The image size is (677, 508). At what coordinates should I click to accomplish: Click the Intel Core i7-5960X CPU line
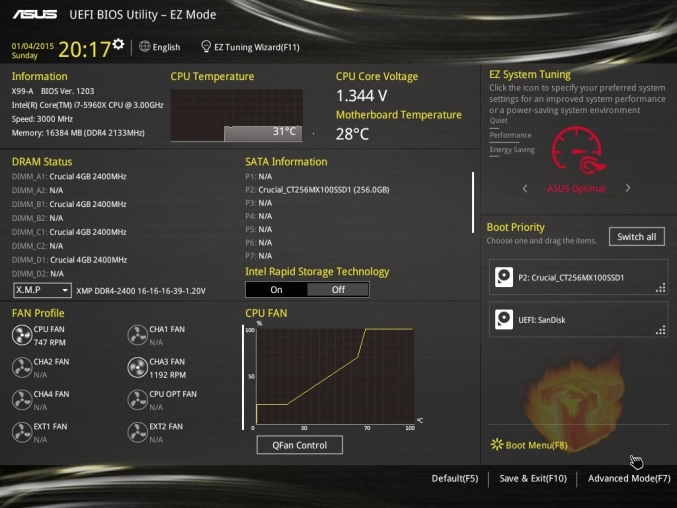pos(87,105)
